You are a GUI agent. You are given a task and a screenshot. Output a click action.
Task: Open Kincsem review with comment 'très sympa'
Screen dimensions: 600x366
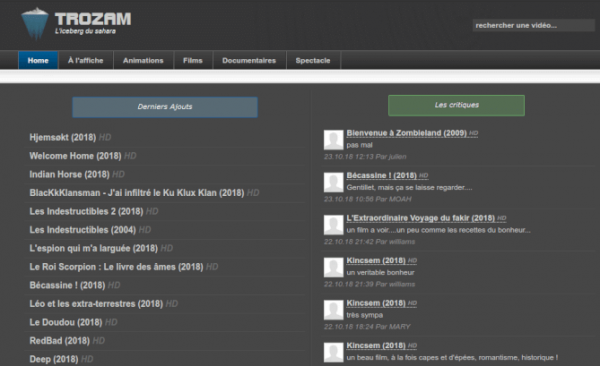point(376,303)
